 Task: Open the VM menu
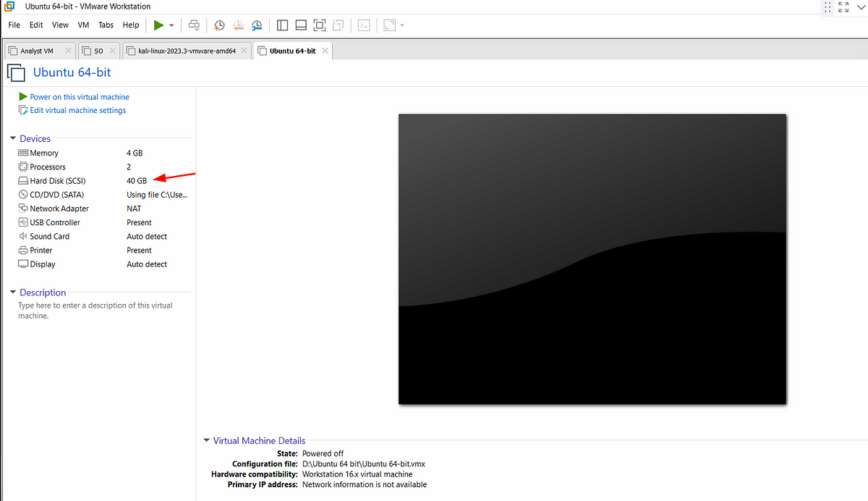tap(83, 25)
